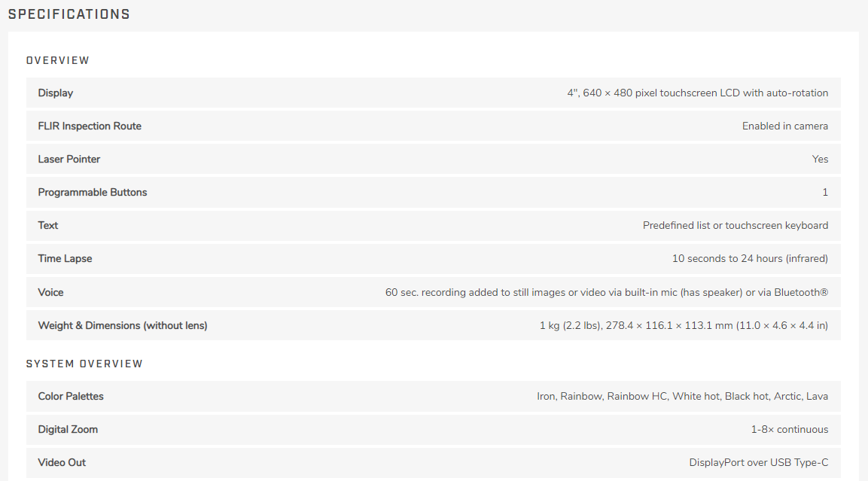Image resolution: width=868 pixels, height=481 pixels.
Task: Click the display resolution value text
Action: (x=698, y=93)
